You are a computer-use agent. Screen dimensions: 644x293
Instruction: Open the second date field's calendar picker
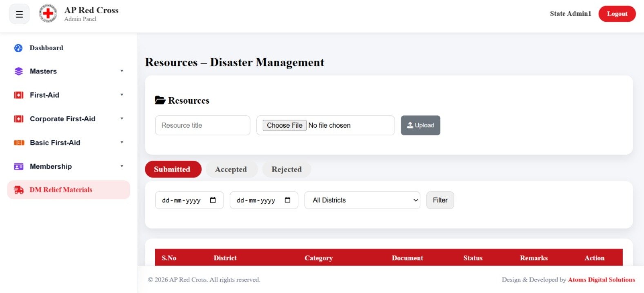[288, 200]
